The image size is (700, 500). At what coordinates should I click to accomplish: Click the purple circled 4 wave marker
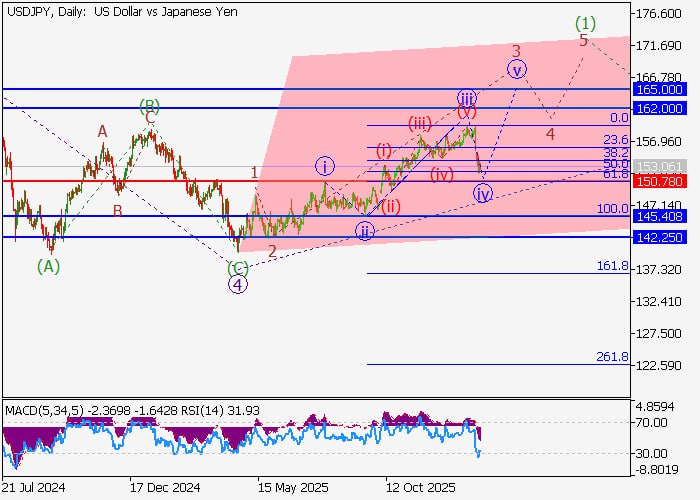pos(238,284)
